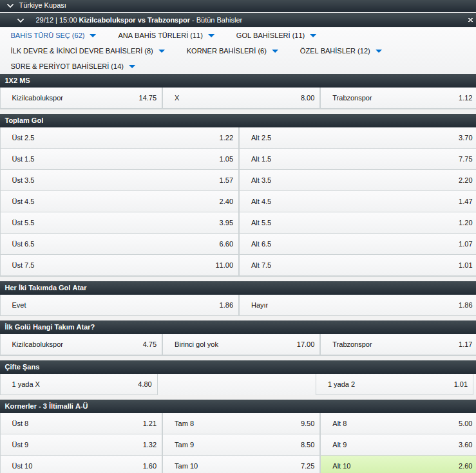
Task: Select Alt 7.5 at 1.01
Action: click(x=357, y=265)
